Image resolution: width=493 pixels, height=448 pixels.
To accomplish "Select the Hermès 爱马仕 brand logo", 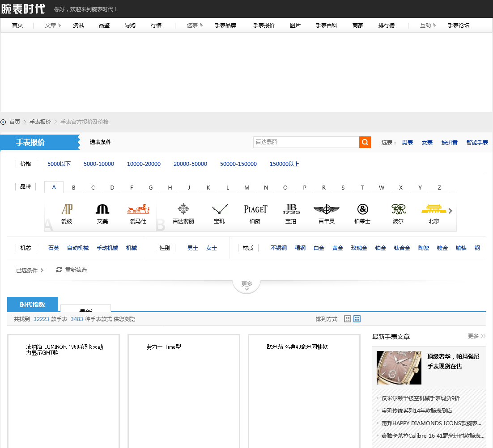I will click(138, 209).
